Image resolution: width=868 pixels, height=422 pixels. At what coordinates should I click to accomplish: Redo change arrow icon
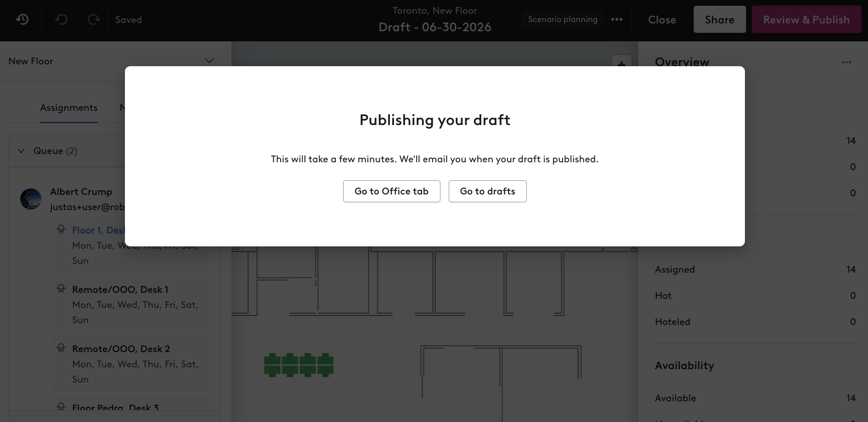[x=94, y=19]
